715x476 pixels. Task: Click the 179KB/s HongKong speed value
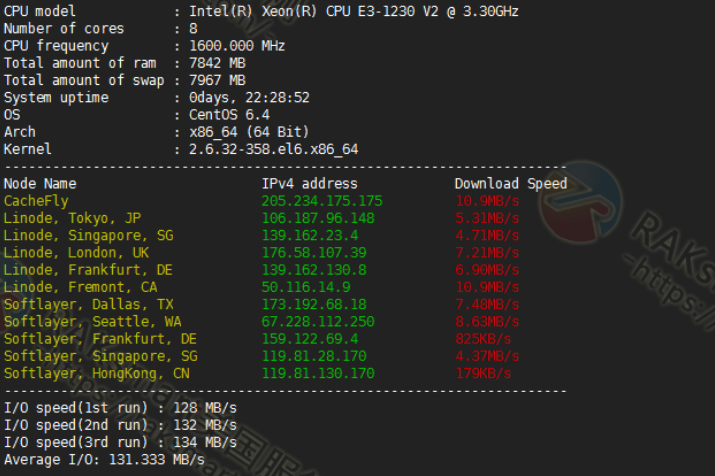pos(483,373)
